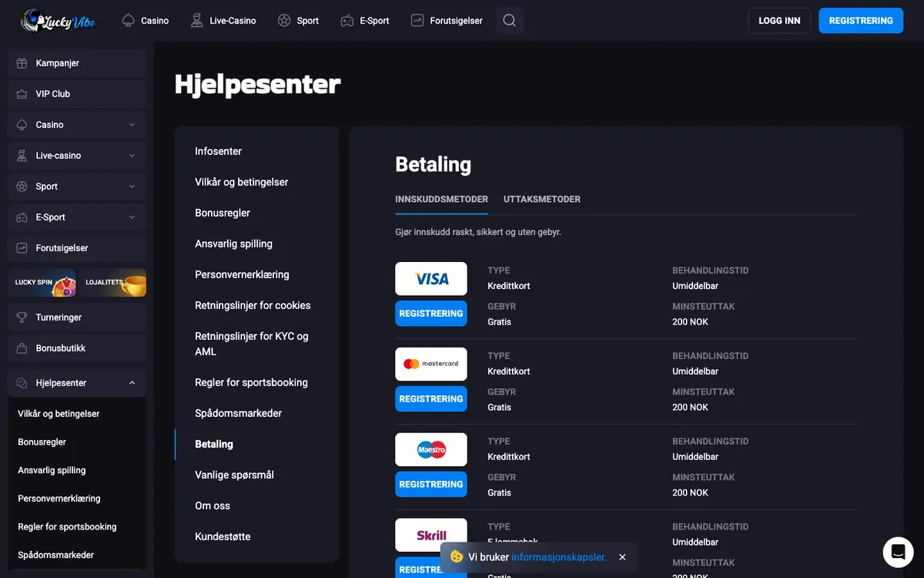Open Bonusregler in left sidebar submenu

(x=42, y=442)
